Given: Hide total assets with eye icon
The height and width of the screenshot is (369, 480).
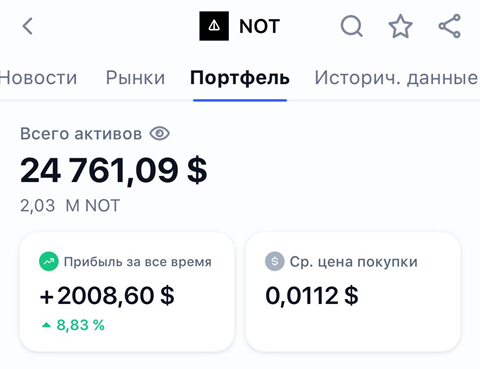Looking at the screenshot, I should pyautogui.click(x=160, y=134).
